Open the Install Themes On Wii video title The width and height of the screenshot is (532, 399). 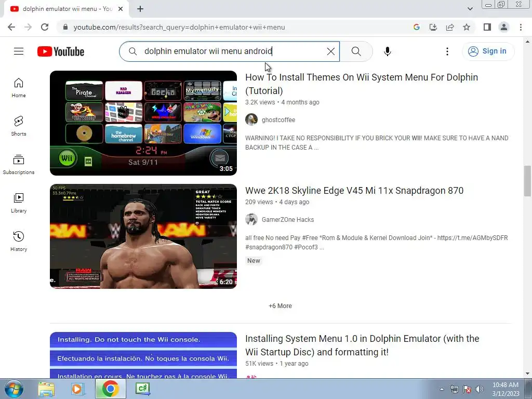click(362, 84)
